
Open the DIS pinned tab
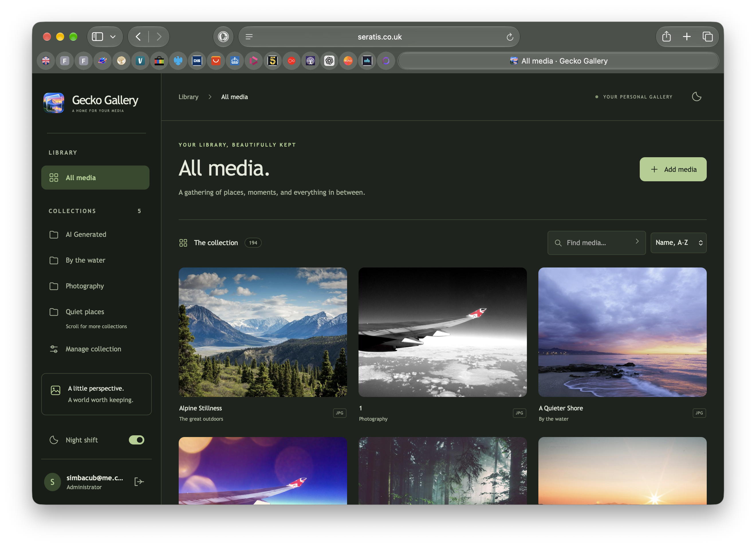point(197,61)
